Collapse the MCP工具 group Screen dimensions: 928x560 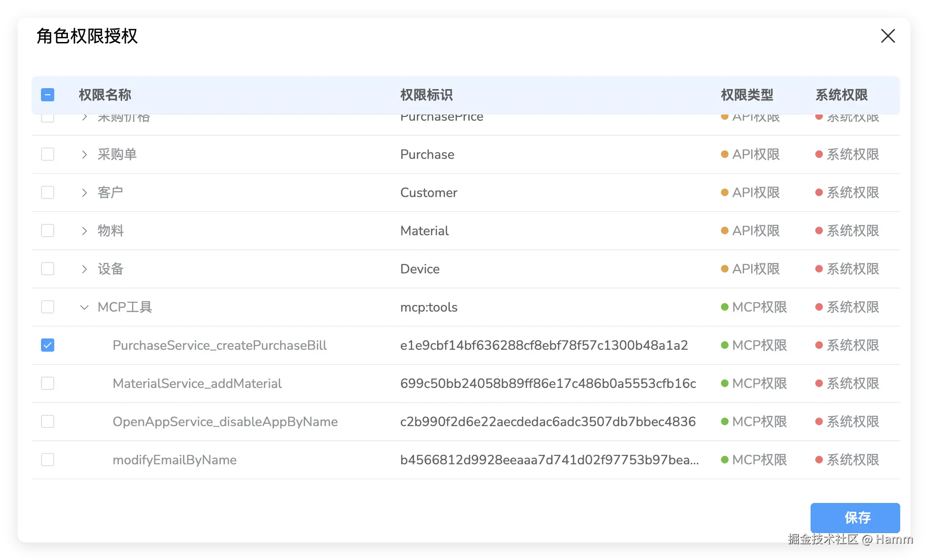[84, 307]
